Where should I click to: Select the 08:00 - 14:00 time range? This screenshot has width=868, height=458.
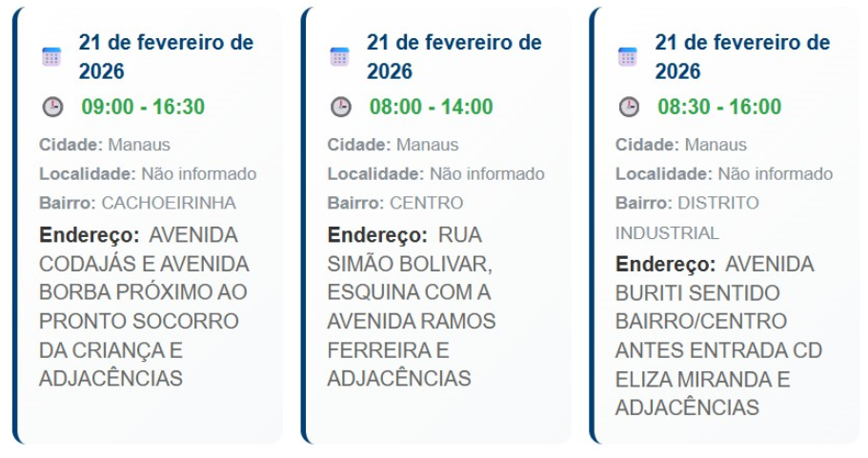coord(431,107)
